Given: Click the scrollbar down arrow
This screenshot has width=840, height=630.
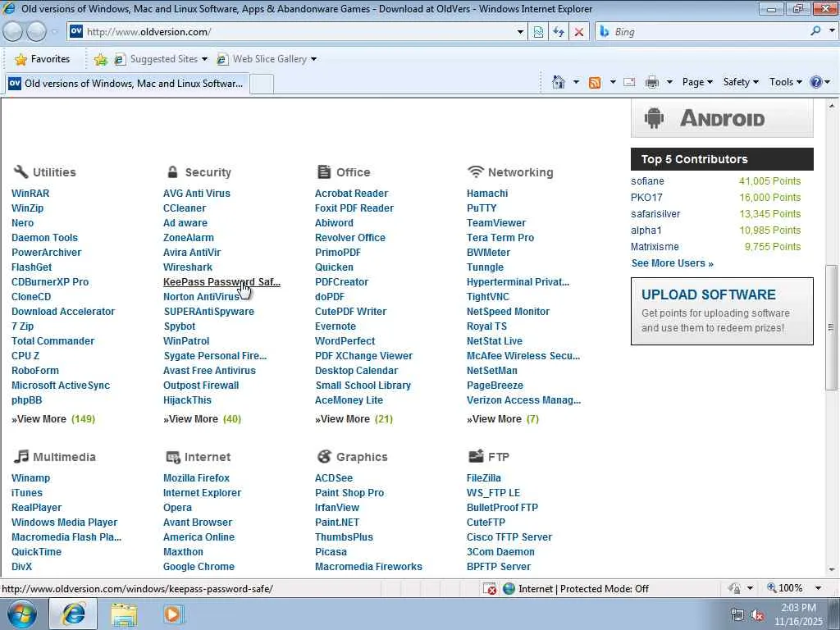Looking at the screenshot, I should pos(832,570).
